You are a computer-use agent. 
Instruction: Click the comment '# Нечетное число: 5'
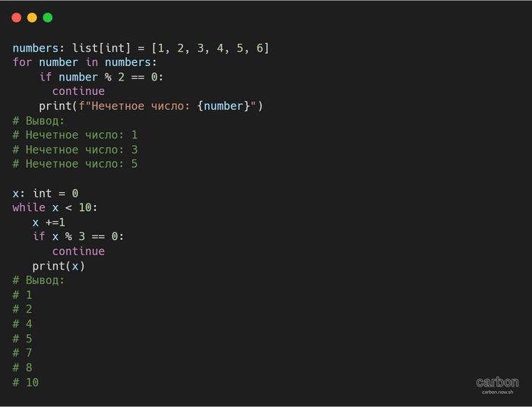coord(74,164)
